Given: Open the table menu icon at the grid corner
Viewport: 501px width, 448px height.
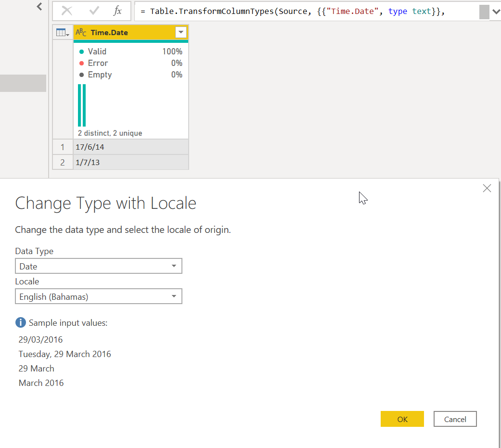Looking at the screenshot, I should [62, 33].
